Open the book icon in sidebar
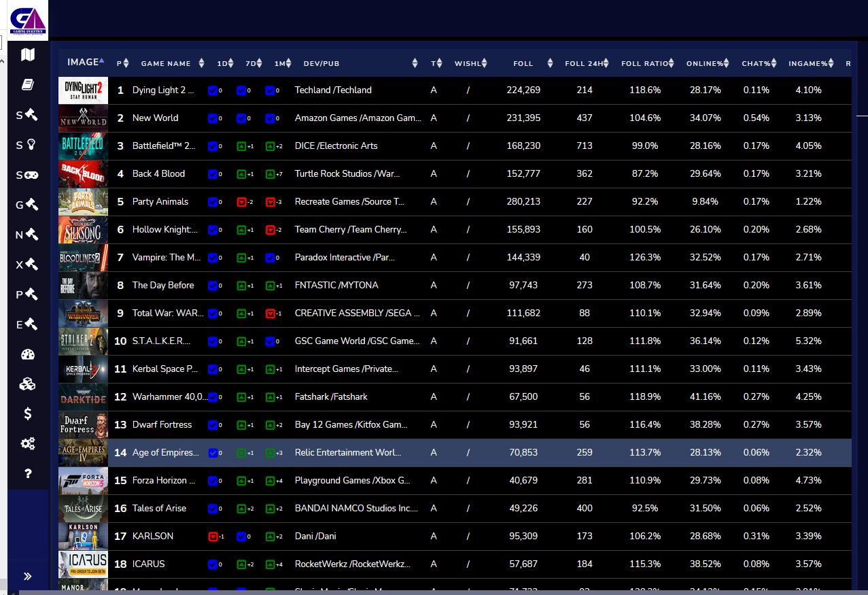This screenshot has width=868, height=595. coord(28,85)
